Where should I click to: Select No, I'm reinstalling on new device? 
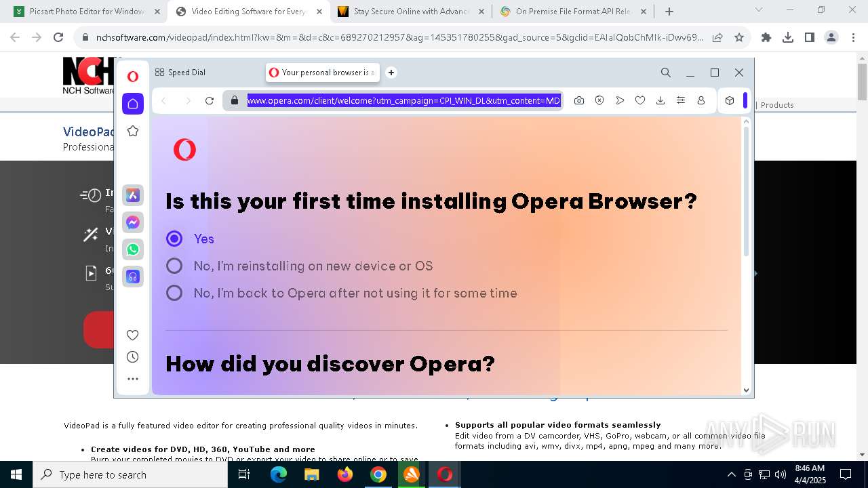click(174, 266)
